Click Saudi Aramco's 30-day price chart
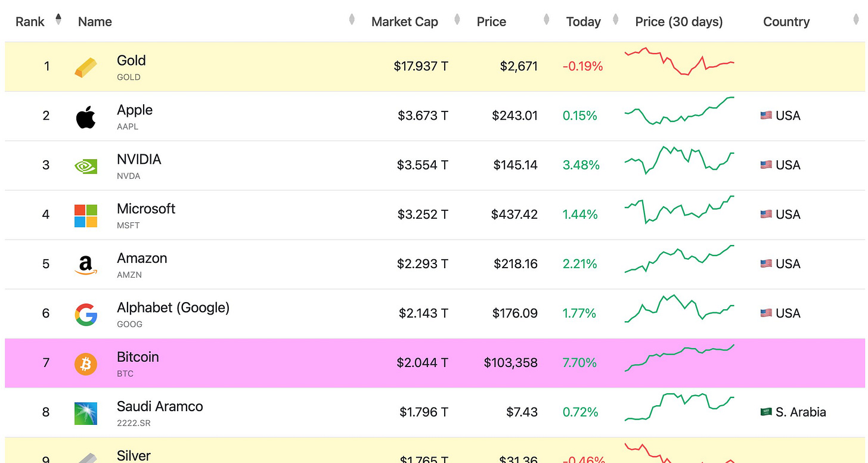This screenshot has height=463, width=868. click(x=680, y=407)
